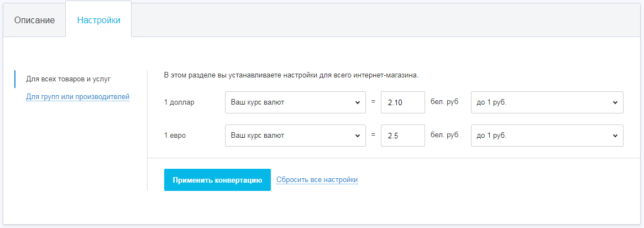Click the 'Сбросить все настройки' link
This screenshot has width=644, height=228.
tap(317, 180)
